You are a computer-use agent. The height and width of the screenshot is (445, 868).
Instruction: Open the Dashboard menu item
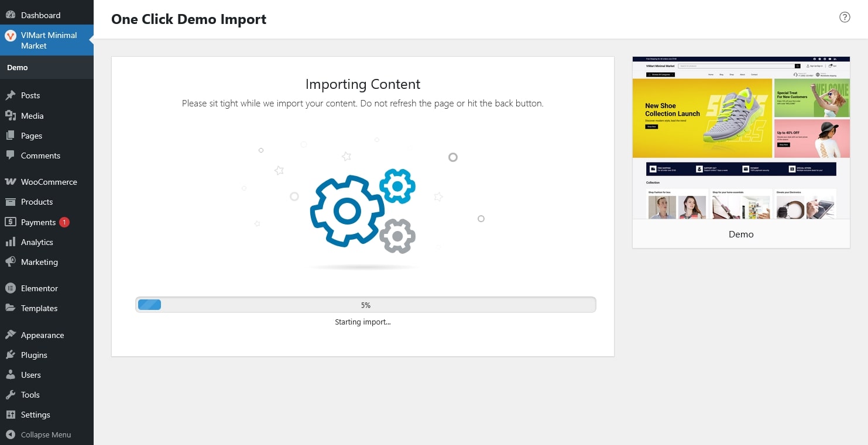(40, 15)
